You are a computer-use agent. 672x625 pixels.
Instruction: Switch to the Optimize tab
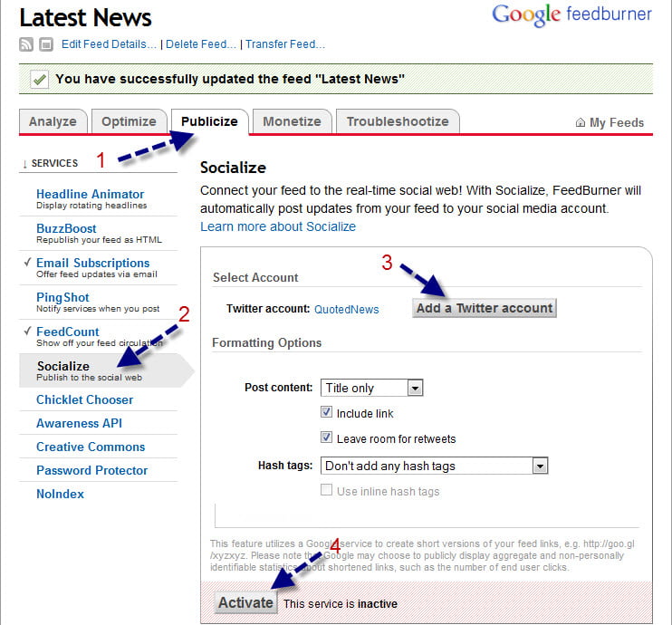click(129, 121)
